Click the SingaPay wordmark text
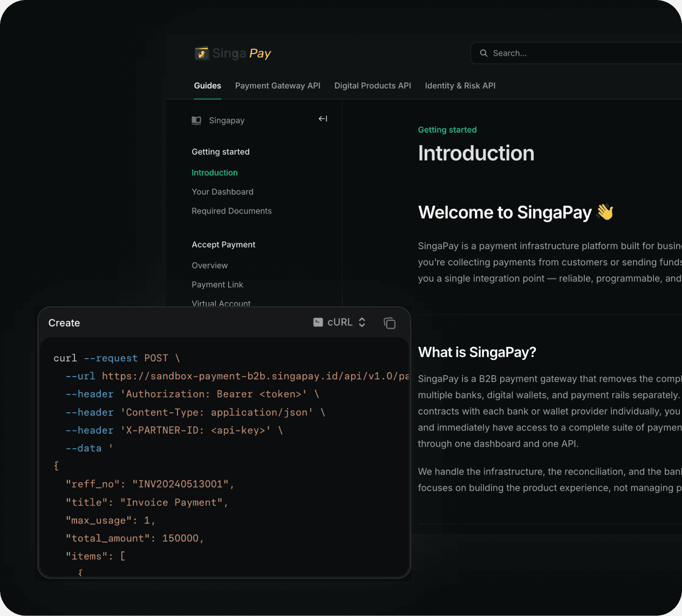The image size is (682, 616). tap(242, 53)
